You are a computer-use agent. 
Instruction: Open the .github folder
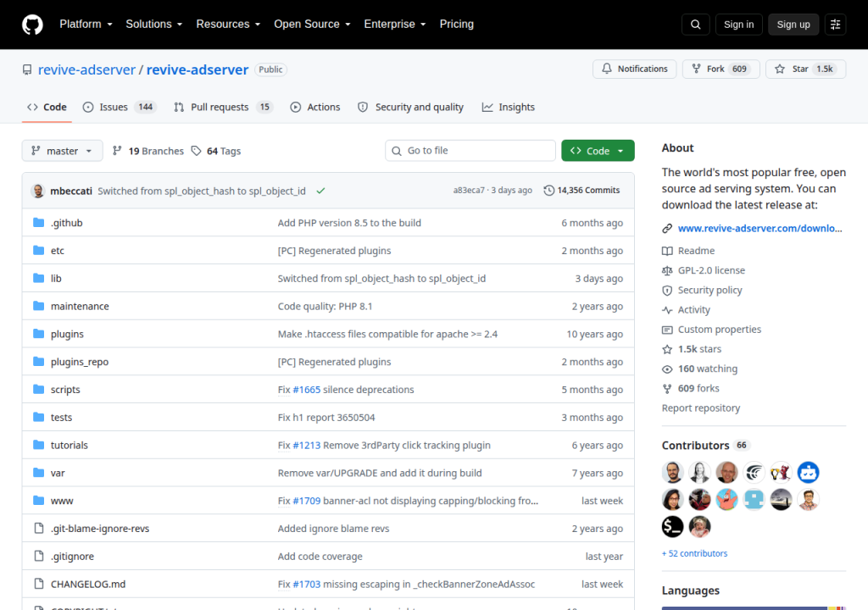[x=66, y=223]
